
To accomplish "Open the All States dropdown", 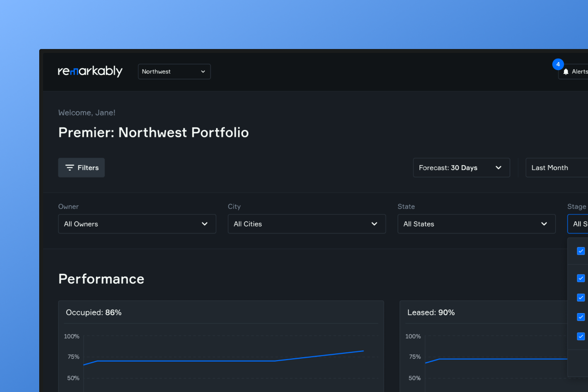I will (476, 224).
